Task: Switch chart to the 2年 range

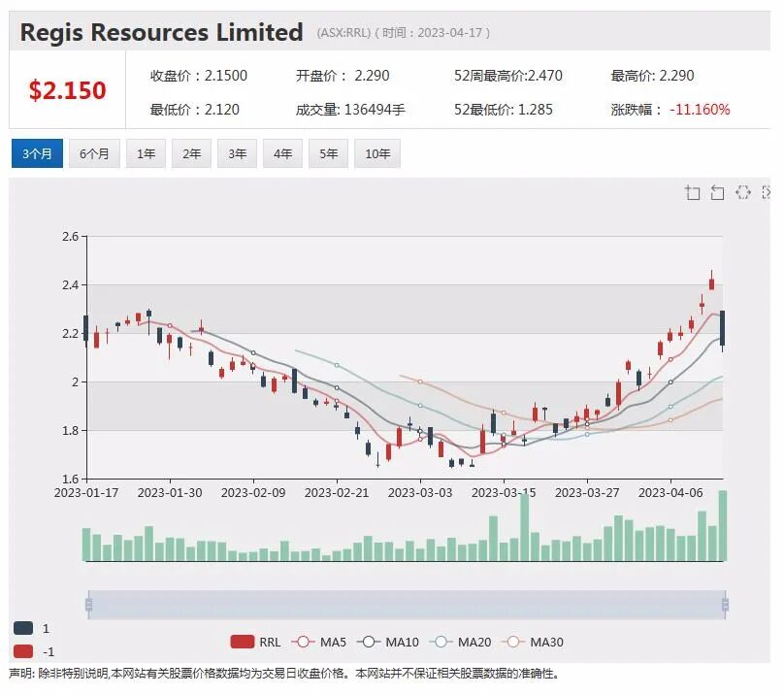Action: (x=191, y=153)
